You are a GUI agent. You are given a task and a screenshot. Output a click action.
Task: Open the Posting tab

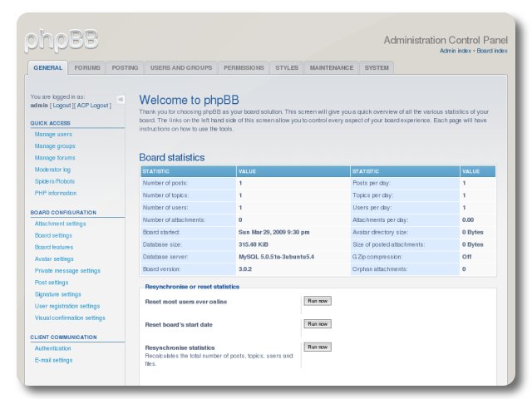click(125, 68)
